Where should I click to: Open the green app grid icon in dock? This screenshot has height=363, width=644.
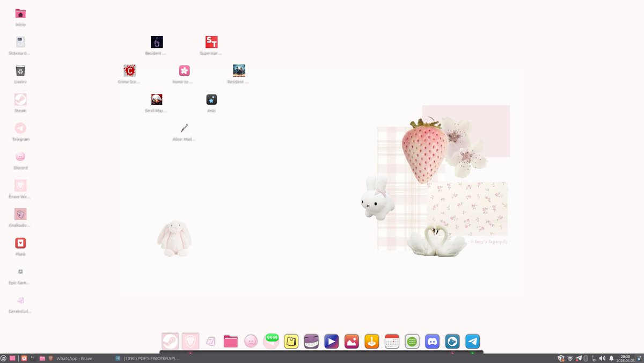coord(412,341)
